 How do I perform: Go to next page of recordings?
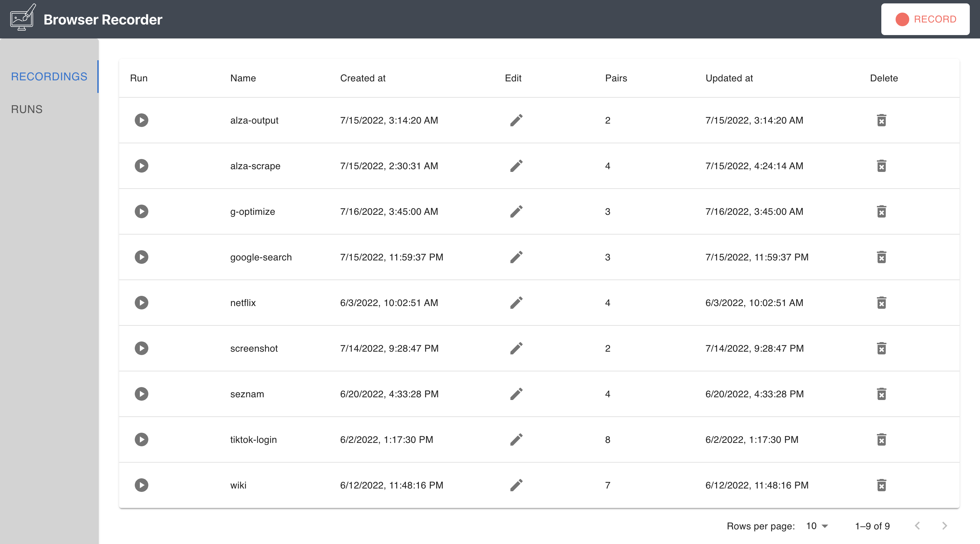pos(944,526)
